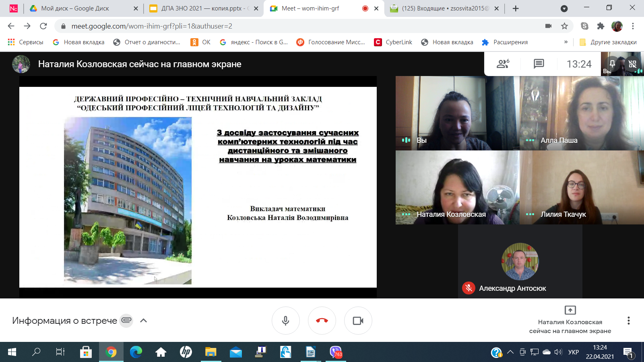
Task: Click the camera indicator in address bar
Action: click(548, 26)
